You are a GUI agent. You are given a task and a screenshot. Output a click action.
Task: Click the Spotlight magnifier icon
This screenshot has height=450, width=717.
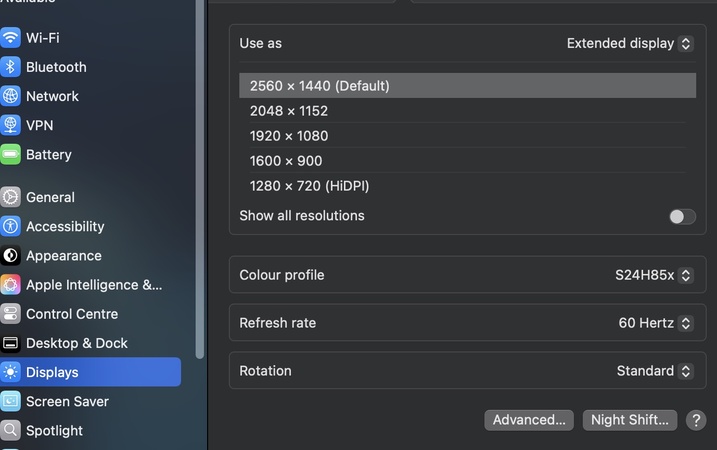[10, 431]
